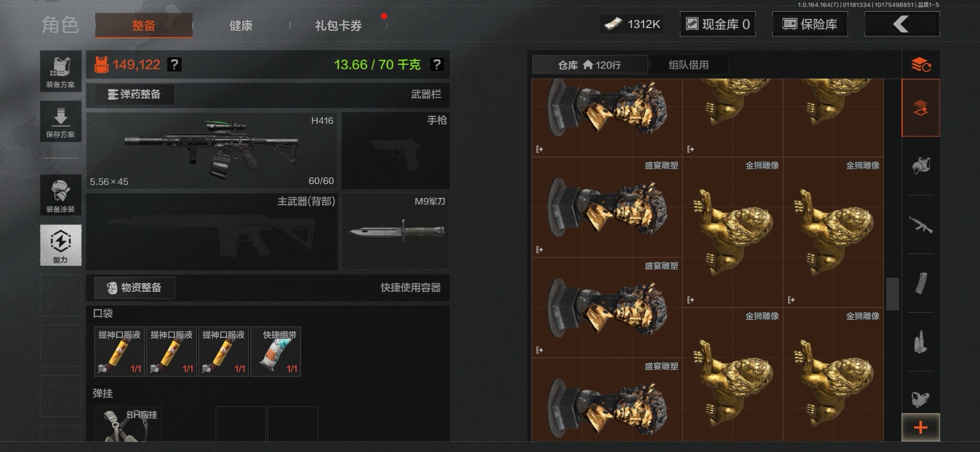The image size is (980, 452).
Task: Open the 装备方案 loadout panel
Action: (x=61, y=71)
